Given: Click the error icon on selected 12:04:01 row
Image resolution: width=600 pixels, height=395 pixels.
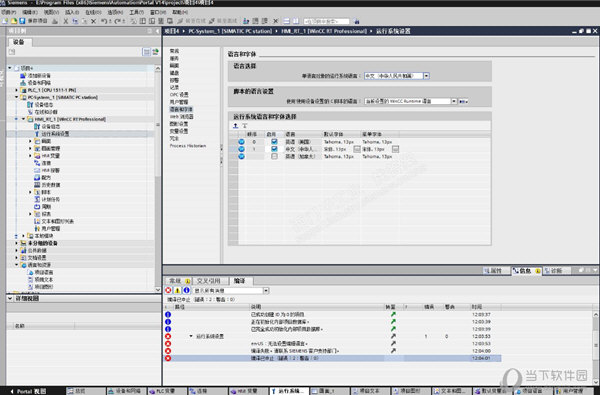Looking at the screenshot, I should (x=168, y=358).
